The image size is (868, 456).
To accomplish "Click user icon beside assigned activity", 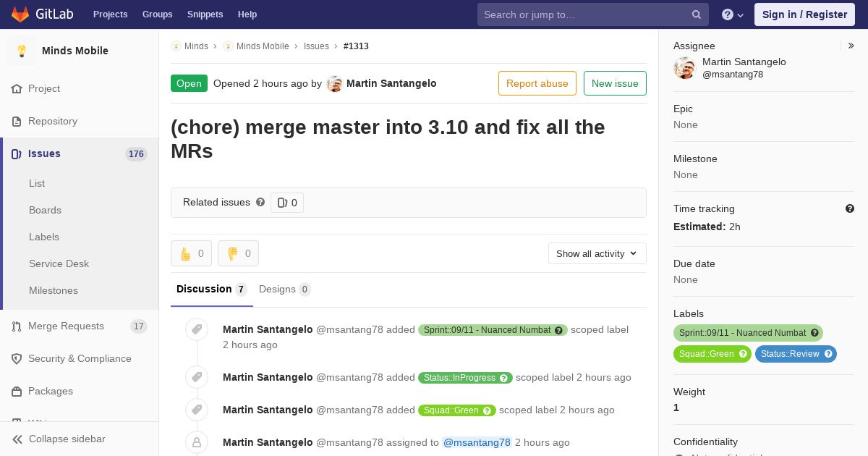I will (197, 442).
